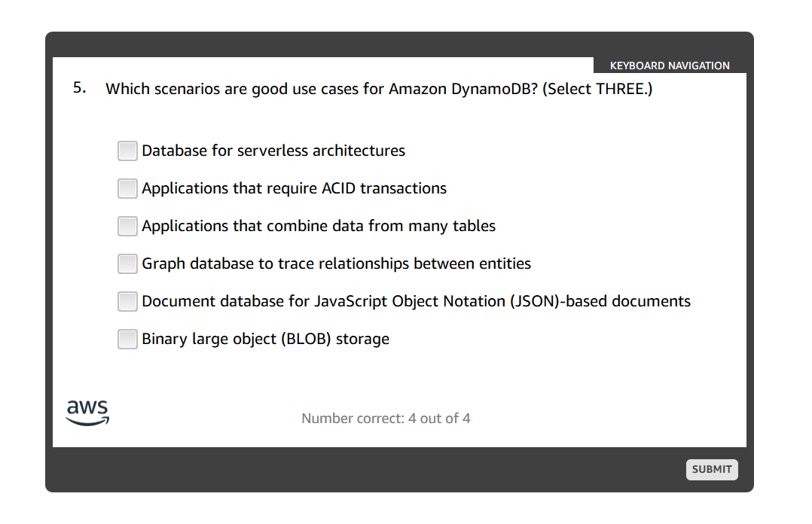The height and width of the screenshot is (524, 812).
Task: Click the 'Graph database to trace relationships' label text
Action: pyautogui.click(x=336, y=264)
